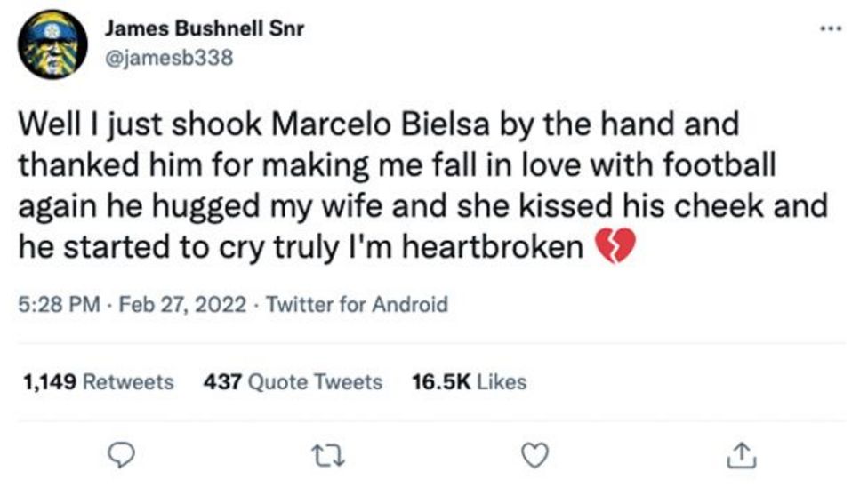
Task: Click the broken heart emoji in the tweet
Action: (x=614, y=247)
